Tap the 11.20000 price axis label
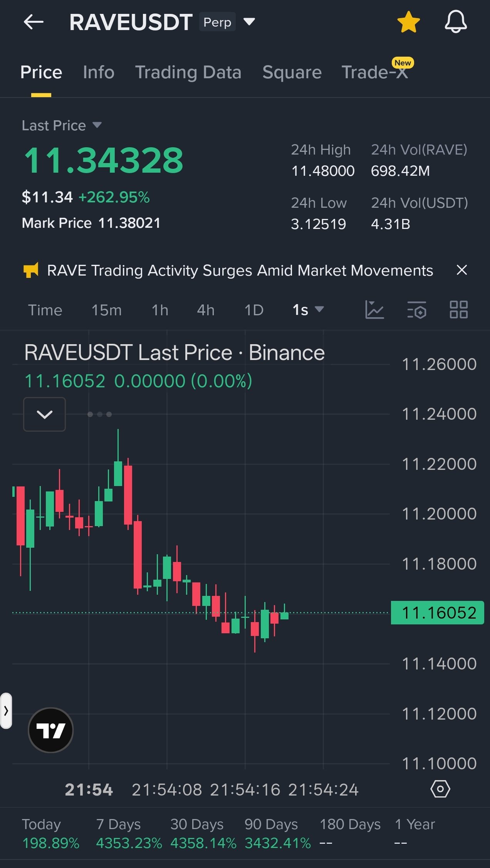 click(x=439, y=514)
